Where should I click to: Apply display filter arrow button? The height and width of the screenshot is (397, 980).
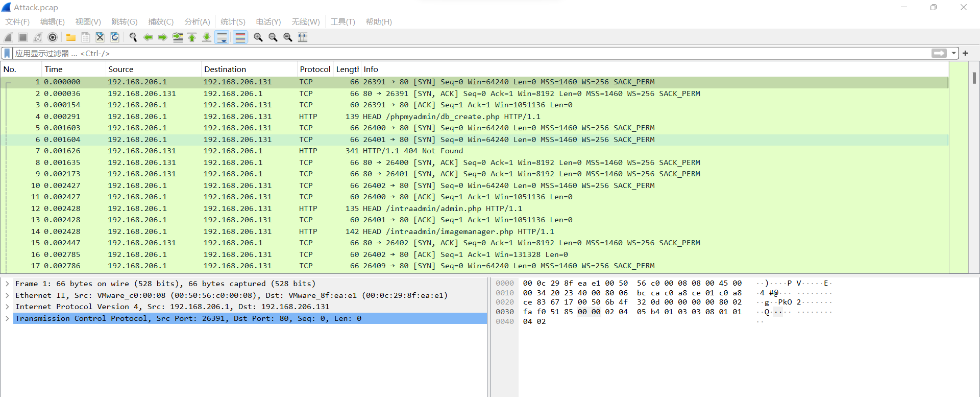click(x=939, y=53)
